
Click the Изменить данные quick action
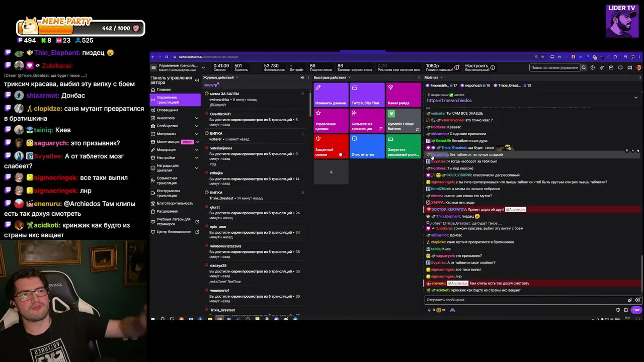(x=331, y=95)
